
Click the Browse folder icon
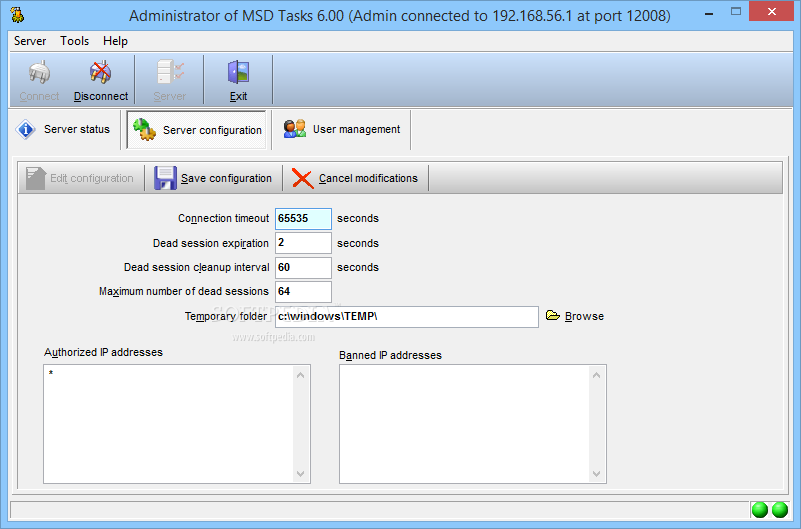click(553, 315)
